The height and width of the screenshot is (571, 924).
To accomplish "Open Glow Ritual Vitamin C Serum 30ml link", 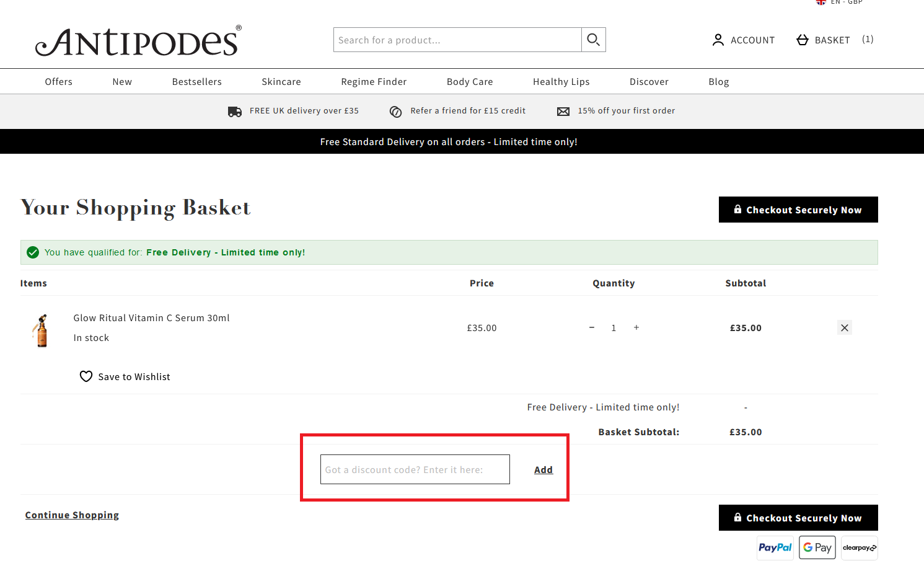I will pos(151,318).
